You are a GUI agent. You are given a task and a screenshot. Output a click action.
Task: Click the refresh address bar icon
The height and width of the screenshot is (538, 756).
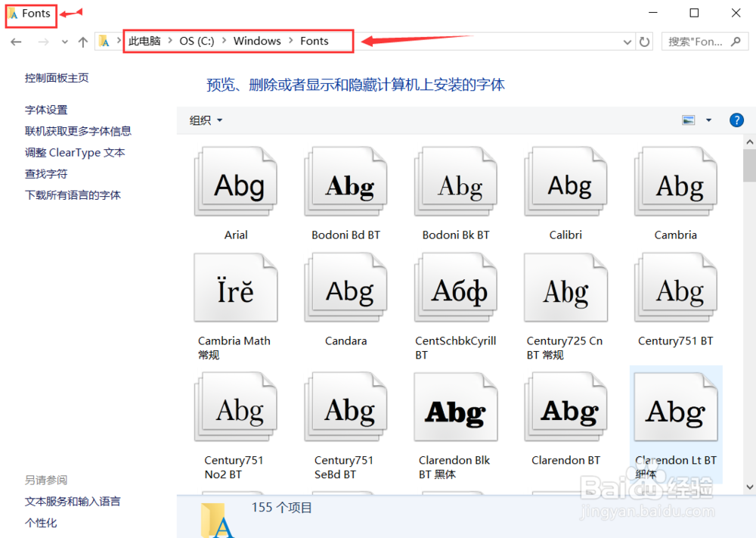click(x=644, y=42)
